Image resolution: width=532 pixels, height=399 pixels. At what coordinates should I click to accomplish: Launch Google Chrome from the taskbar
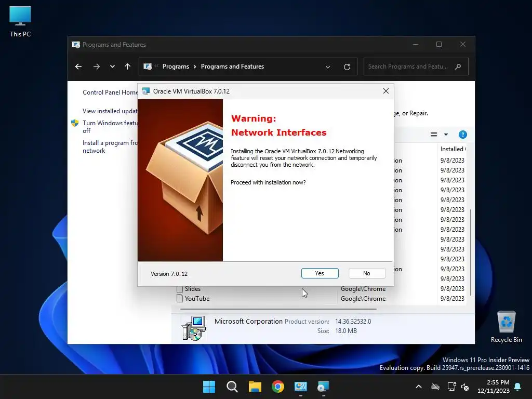tap(278, 387)
